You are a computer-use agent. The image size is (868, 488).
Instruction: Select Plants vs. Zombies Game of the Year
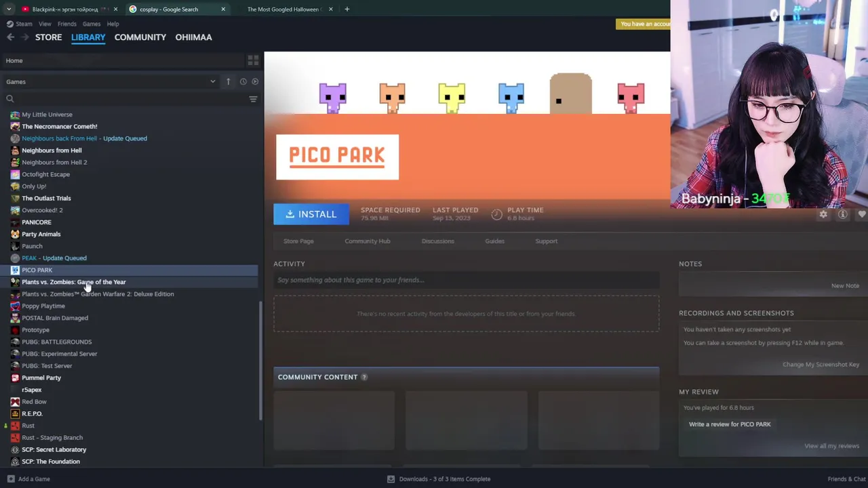pyautogui.click(x=74, y=282)
